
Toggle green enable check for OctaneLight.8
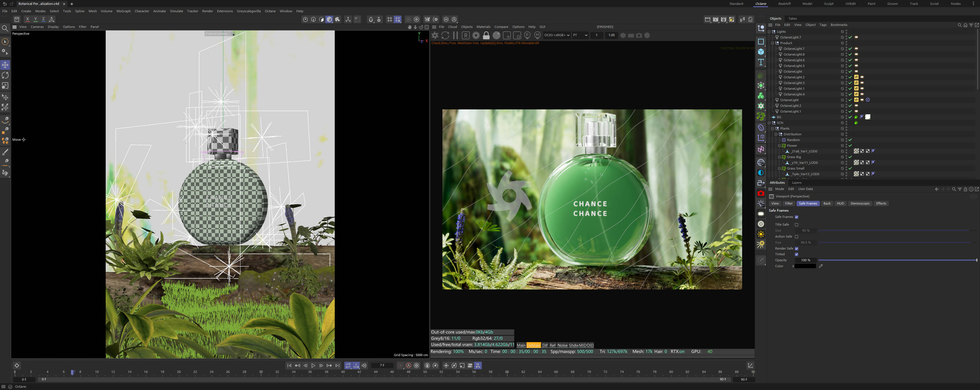pos(850,54)
